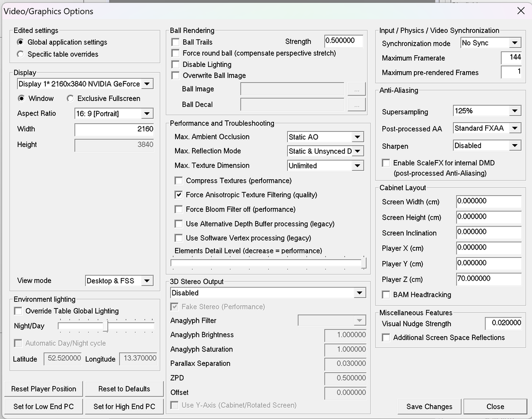Click the Maximum Framerate field
This screenshot has height=419, width=532.
click(x=511, y=57)
